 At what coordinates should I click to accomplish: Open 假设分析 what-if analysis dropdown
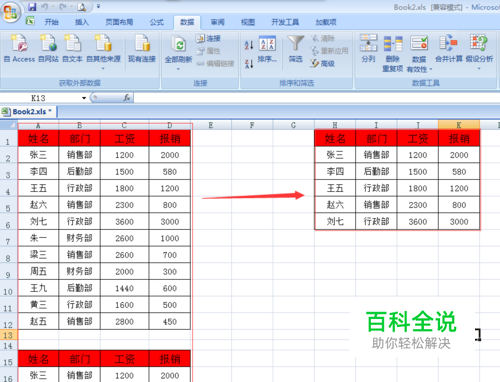(479, 52)
